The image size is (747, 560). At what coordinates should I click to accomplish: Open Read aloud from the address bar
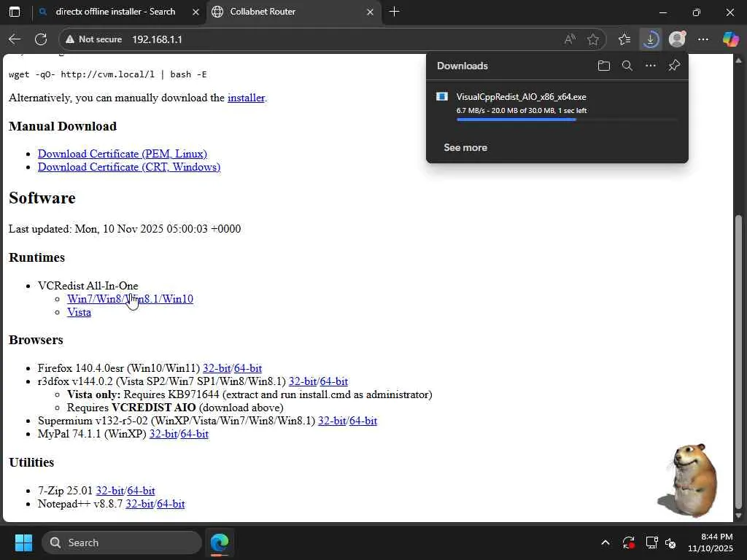tap(569, 39)
